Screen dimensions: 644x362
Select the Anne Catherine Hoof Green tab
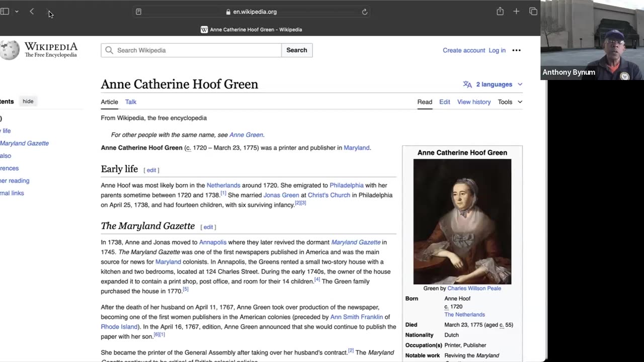252,30
